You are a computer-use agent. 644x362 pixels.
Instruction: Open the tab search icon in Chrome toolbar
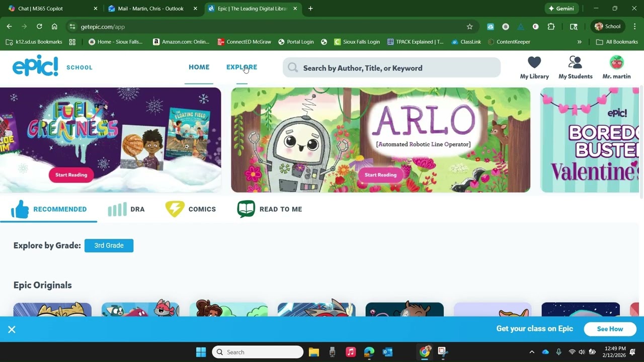click(x=574, y=27)
